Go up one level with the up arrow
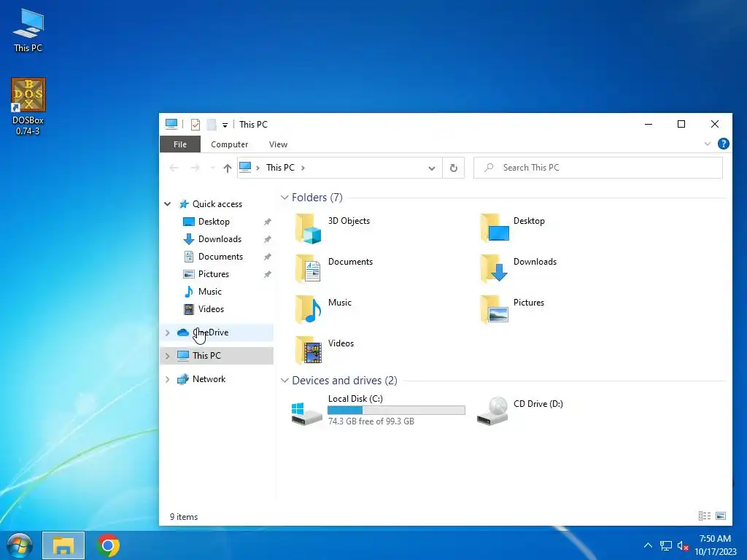 click(228, 168)
